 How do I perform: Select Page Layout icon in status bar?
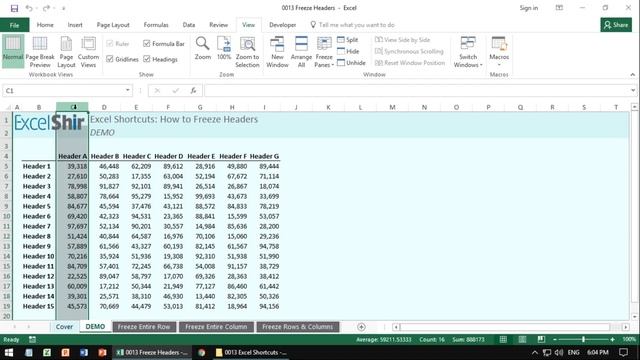522,340
